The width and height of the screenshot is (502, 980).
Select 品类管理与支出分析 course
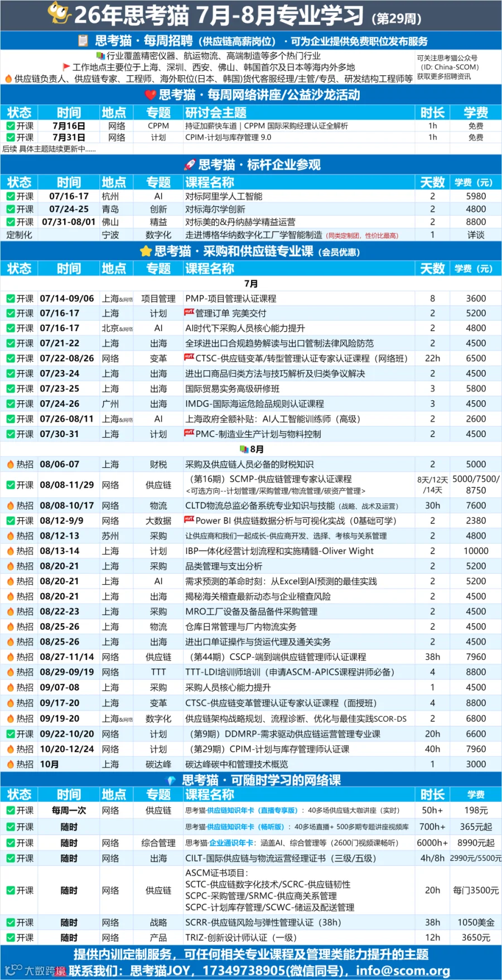tap(224, 566)
